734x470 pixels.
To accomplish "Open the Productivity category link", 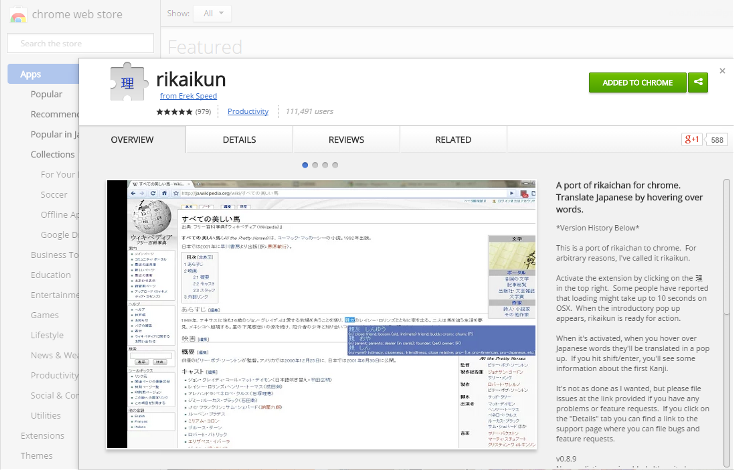I will pos(248,111).
